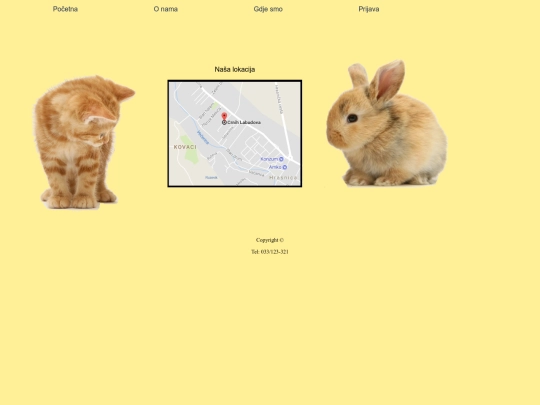
Task: Click the Hrasnica label on map
Action: coord(283,178)
